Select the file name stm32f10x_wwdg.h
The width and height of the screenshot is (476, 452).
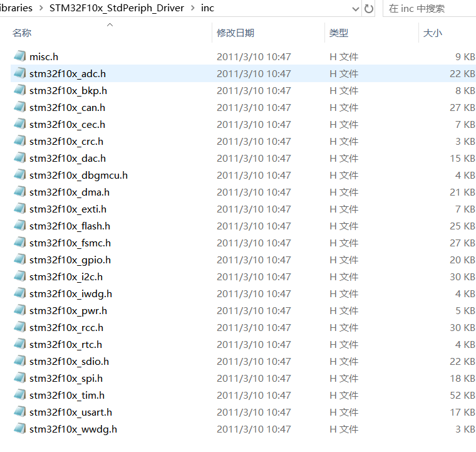point(73,429)
